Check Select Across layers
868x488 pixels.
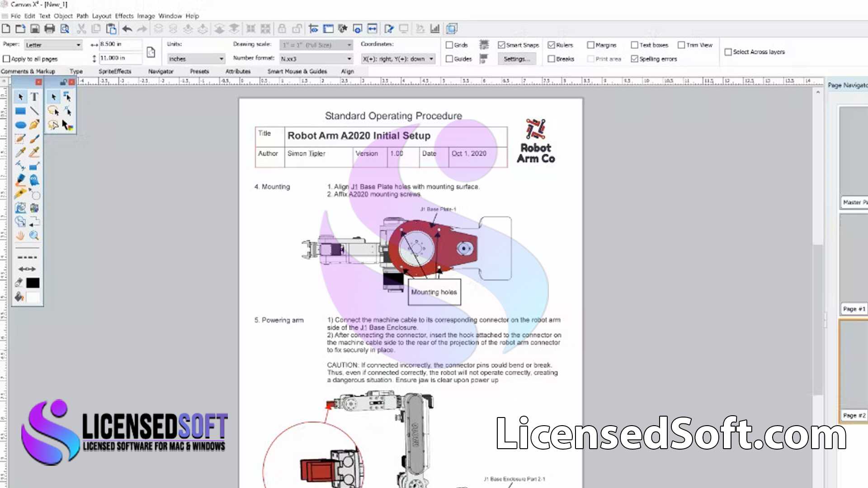[x=728, y=52]
